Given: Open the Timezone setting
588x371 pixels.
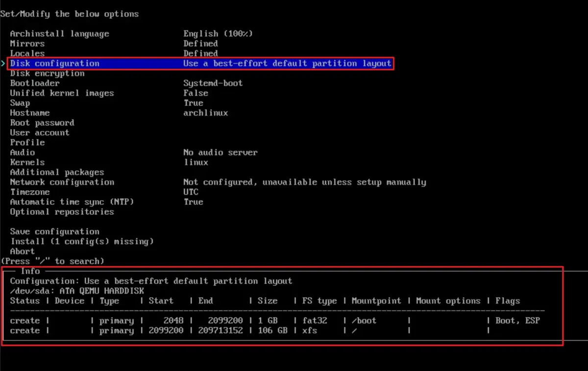Looking at the screenshot, I should pos(29,192).
